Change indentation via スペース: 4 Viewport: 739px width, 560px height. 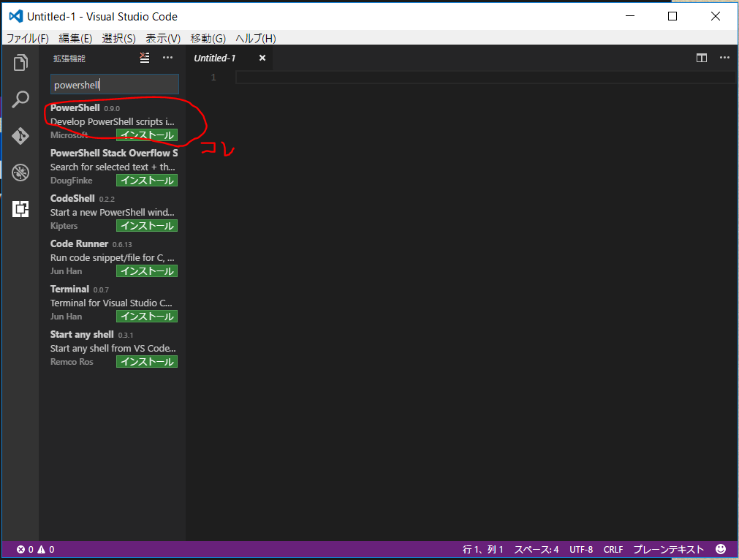click(x=537, y=550)
